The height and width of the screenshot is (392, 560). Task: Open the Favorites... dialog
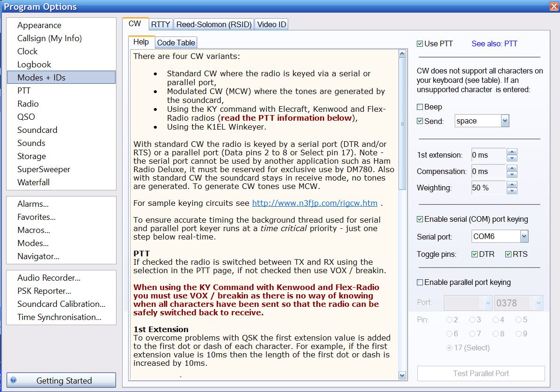[x=61, y=217]
